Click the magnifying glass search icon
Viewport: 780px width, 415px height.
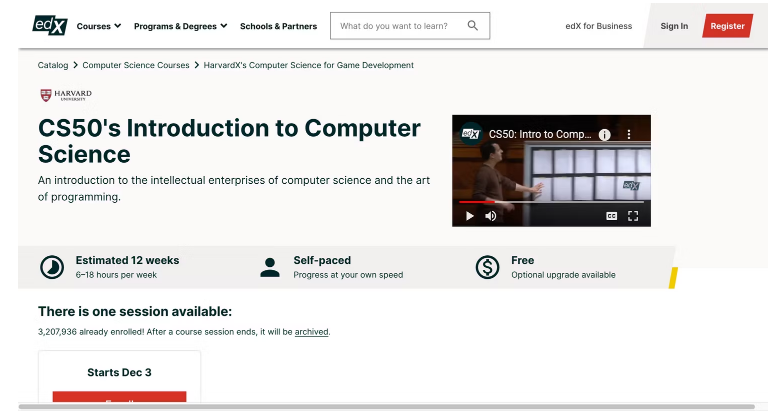pyautogui.click(x=473, y=25)
